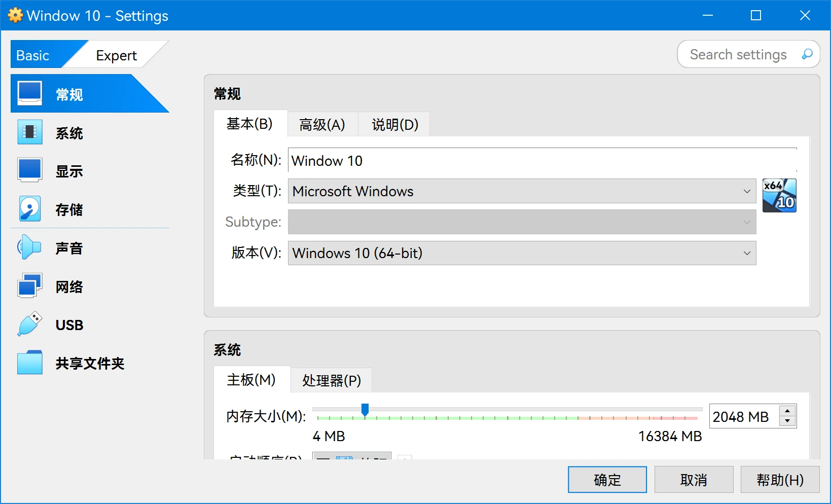Open the 显示 (Display) screen icon
The height and width of the screenshot is (504, 831).
click(x=29, y=171)
